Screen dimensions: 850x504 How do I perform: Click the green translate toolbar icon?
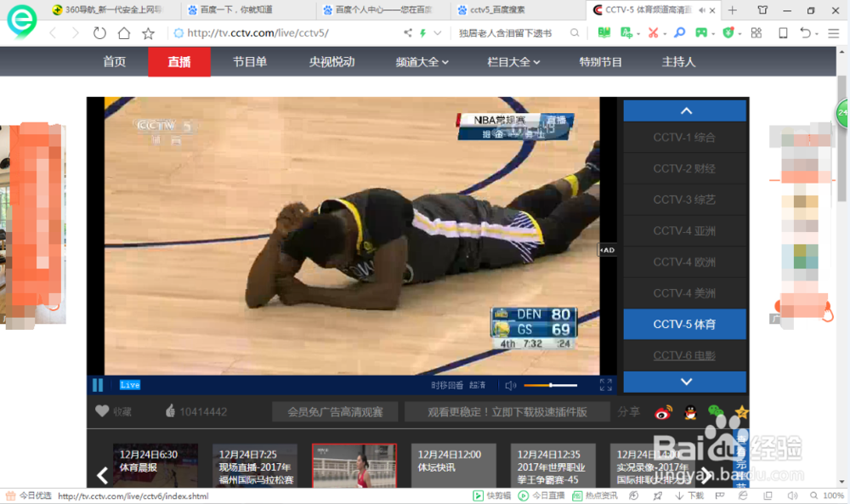click(x=626, y=33)
